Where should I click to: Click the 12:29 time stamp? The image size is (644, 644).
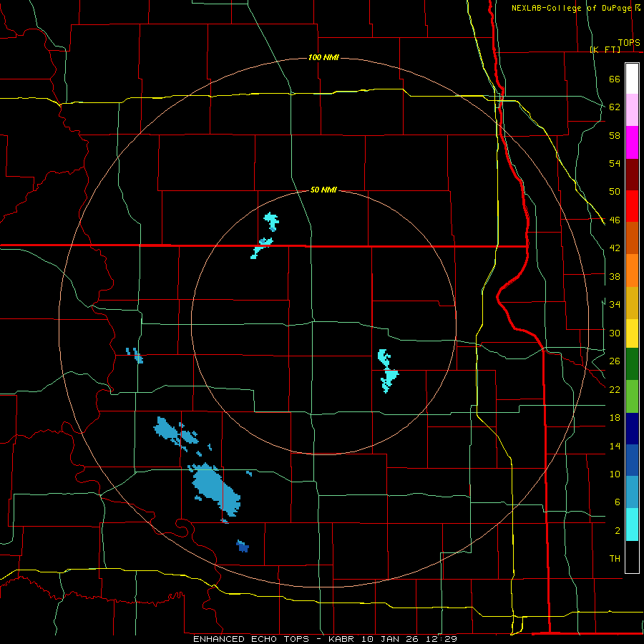pyautogui.click(x=441, y=639)
